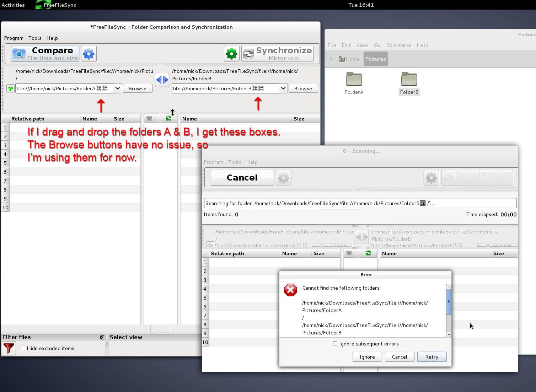
Task: Select row 1 header in main left grid
Action: tap(5, 127)
